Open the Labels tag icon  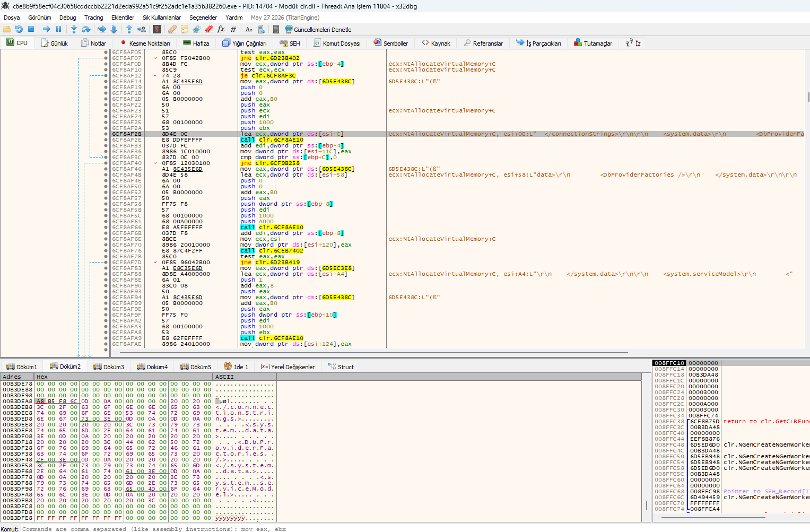click(x=197, y=29)
